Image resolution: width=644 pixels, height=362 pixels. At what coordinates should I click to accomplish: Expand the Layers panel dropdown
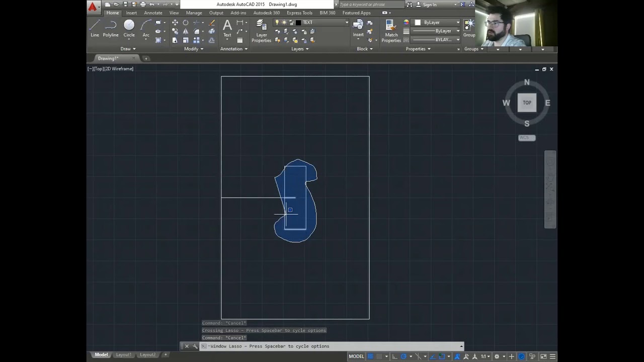[x=300, y=49]
